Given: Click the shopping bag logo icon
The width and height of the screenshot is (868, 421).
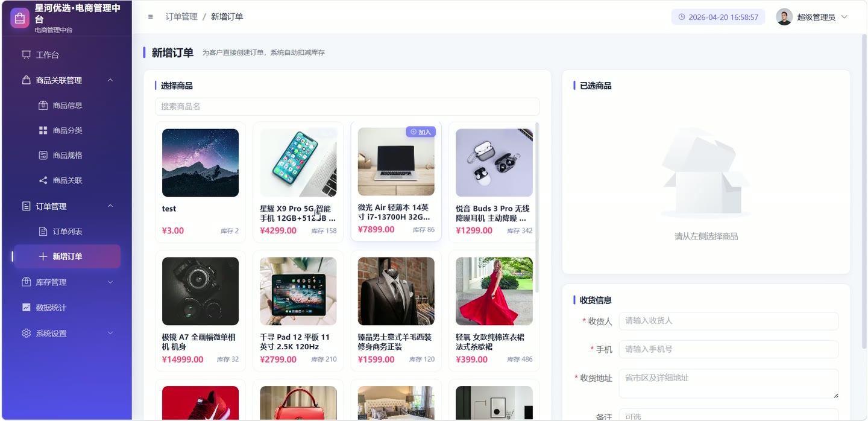Looking at the screenshot, I should [x=20, y=18].
